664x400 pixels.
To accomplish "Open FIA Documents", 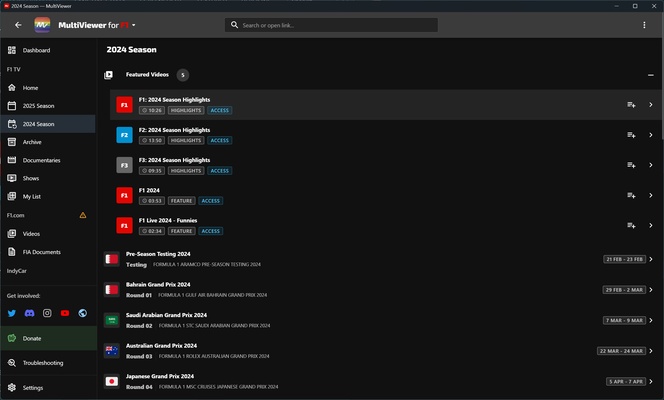I will click(48, 252).
